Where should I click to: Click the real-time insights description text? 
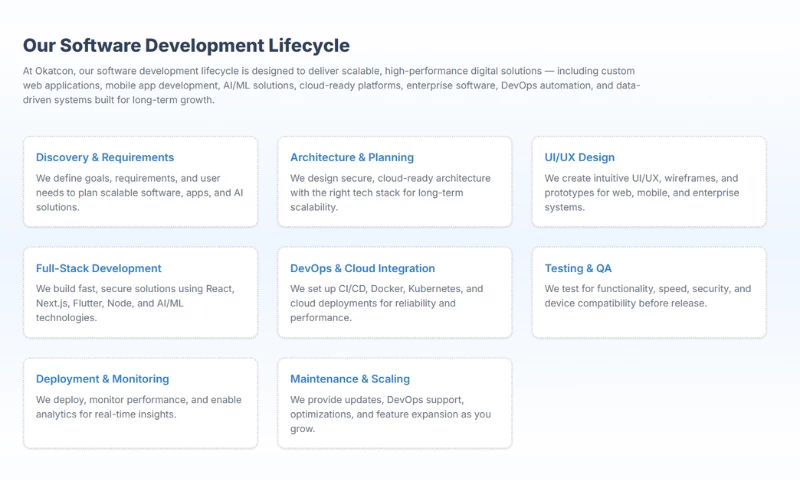tap(138, 407)
